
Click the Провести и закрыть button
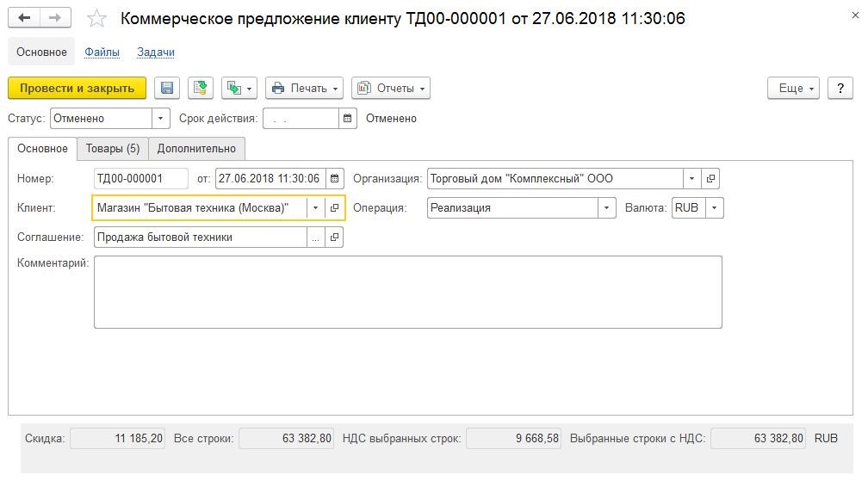pyautogui.click(x=77, y=88)
